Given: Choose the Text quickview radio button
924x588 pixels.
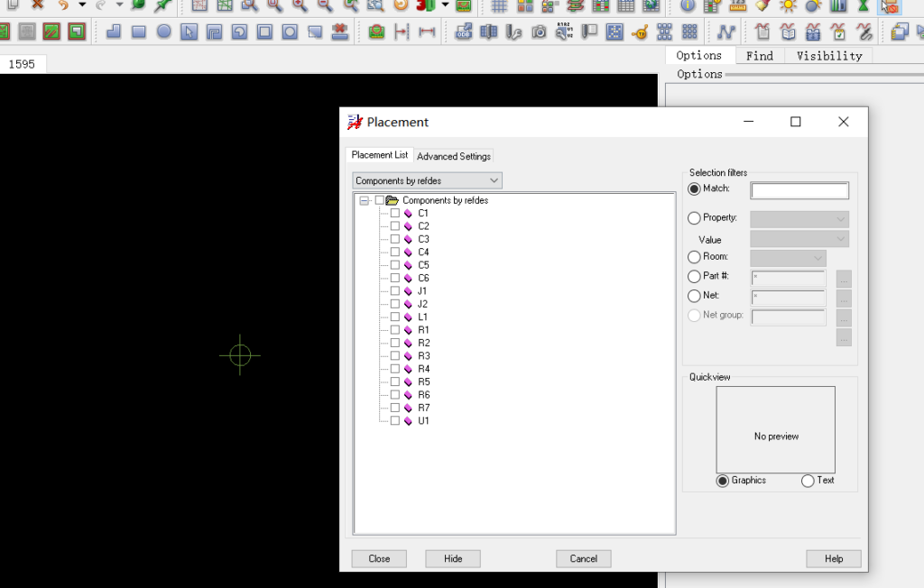Looking at the screenshot, I should pos(808,482).
